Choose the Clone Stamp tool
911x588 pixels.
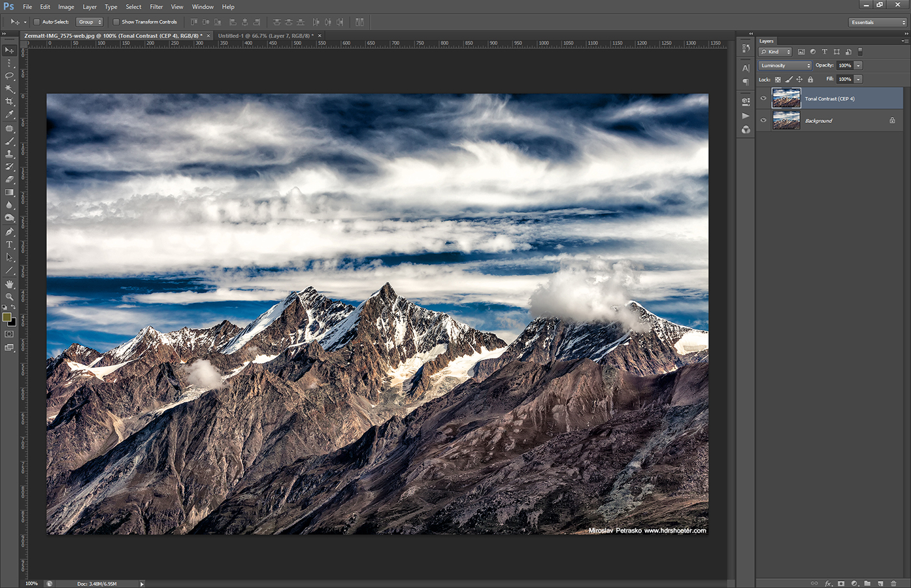click(10, 154)
